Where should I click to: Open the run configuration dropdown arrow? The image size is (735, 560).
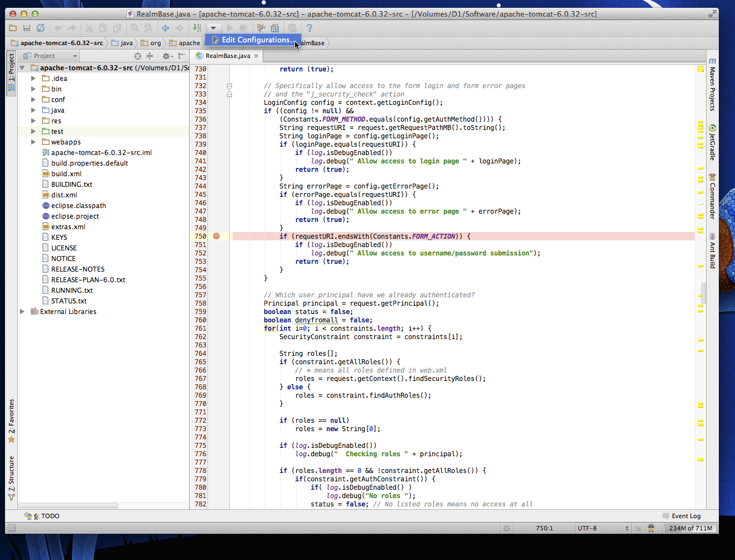coord(214,28)
